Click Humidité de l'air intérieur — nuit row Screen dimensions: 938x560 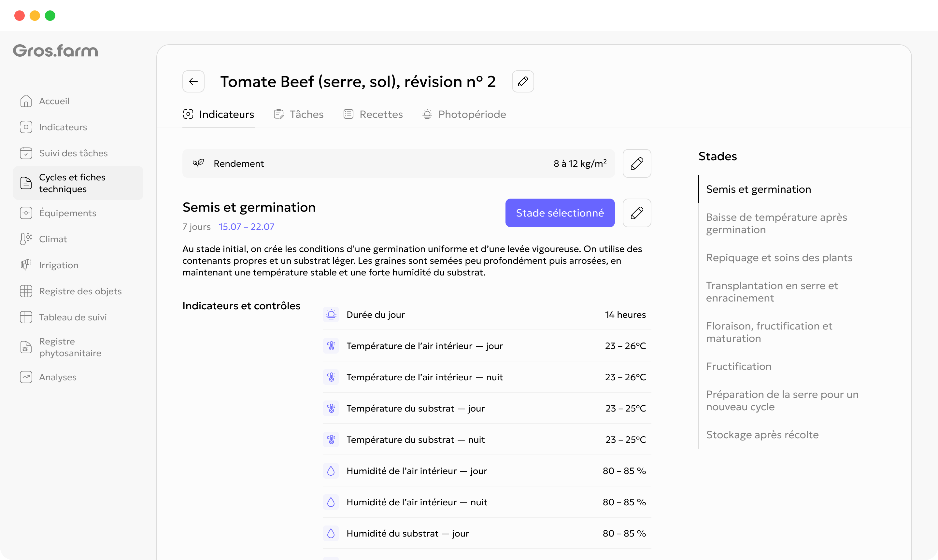(x=487, y=502)
